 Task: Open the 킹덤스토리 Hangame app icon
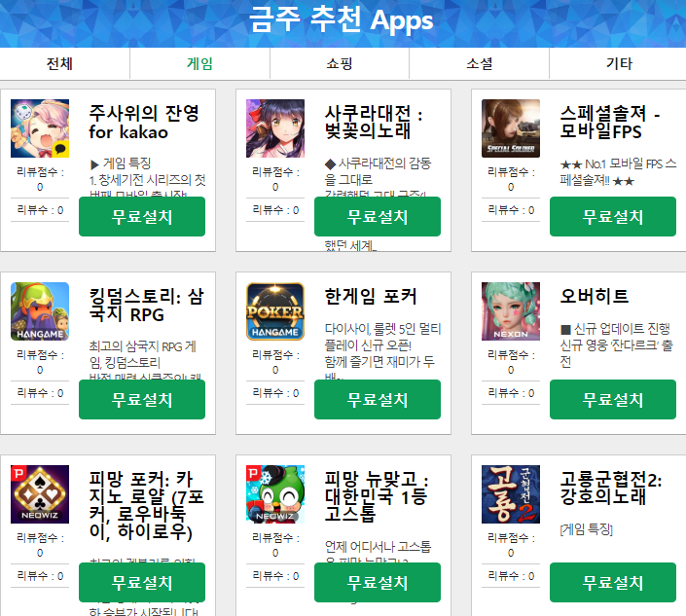tap(40, 311)
